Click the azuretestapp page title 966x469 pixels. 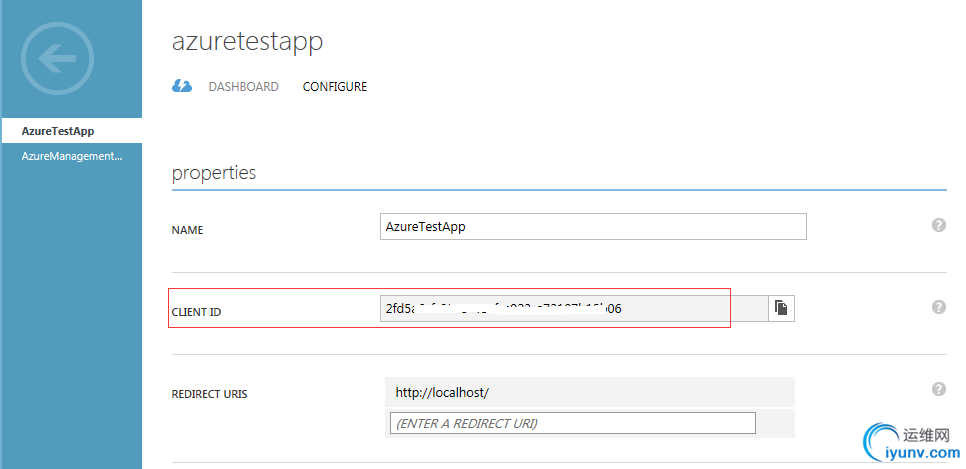[x=247, y=41]
